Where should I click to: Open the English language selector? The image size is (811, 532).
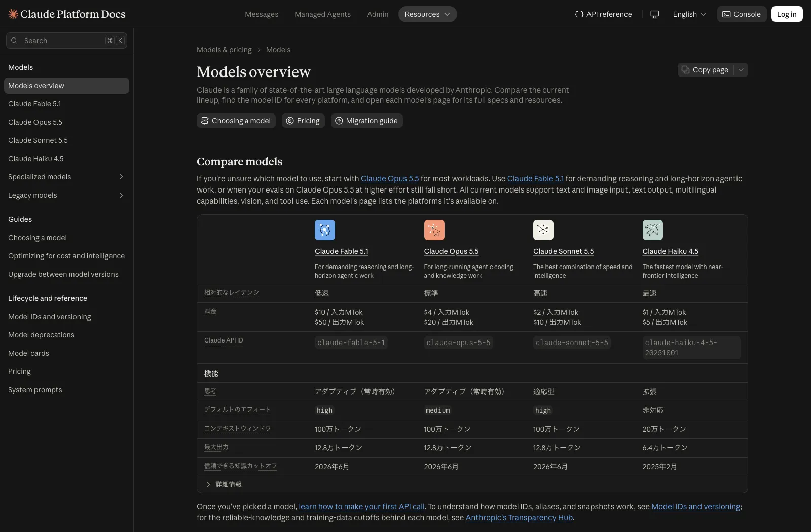pos(689,14)
